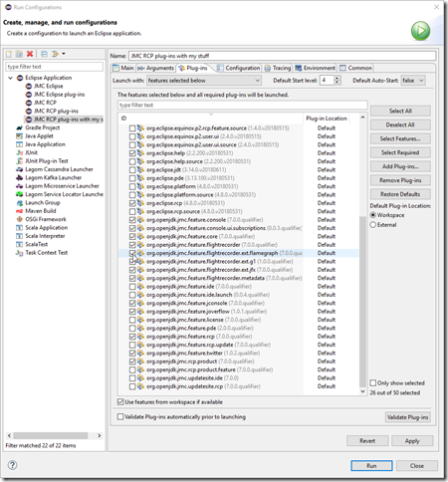The height and width of the screenshot is (482, 448).
Task: Switch to the Tracing tab
Action: (x=278, y=68)
